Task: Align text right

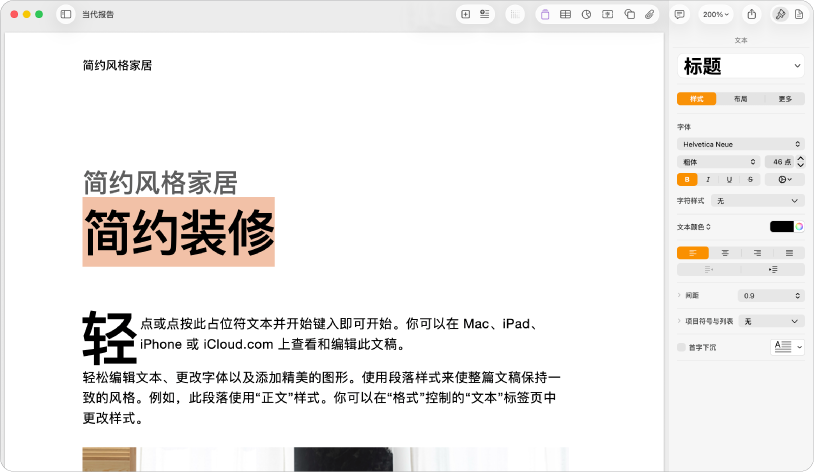Action: coord(757,253)
